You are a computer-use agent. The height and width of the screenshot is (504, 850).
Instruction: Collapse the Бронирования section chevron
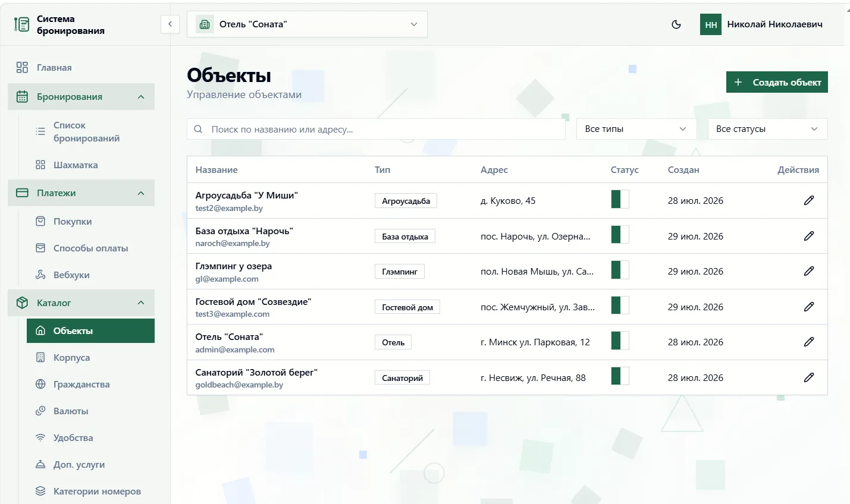[x=141, y=97]
